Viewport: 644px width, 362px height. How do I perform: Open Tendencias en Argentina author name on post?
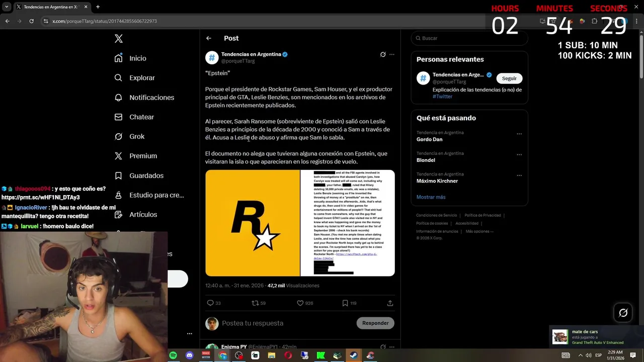[251, 54]
